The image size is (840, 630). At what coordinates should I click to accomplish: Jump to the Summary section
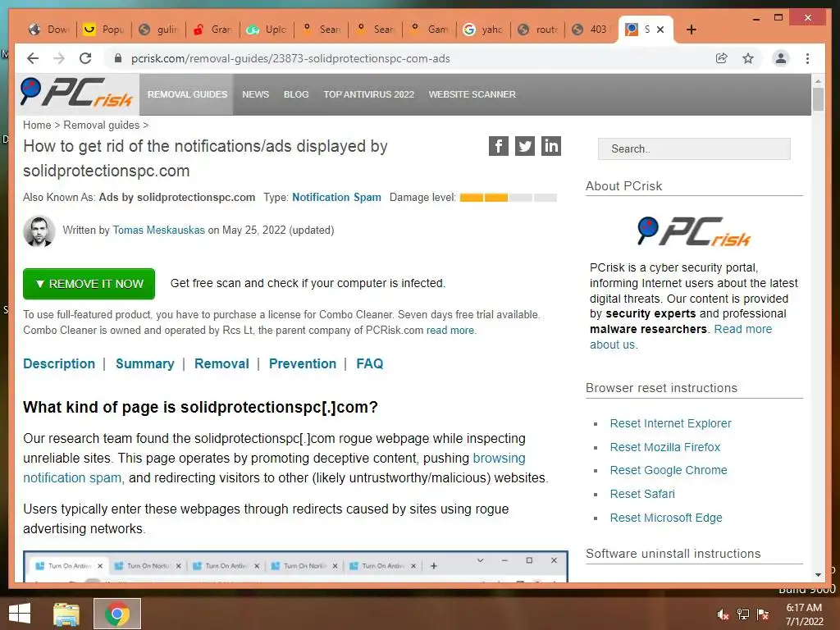pos(144,363)
